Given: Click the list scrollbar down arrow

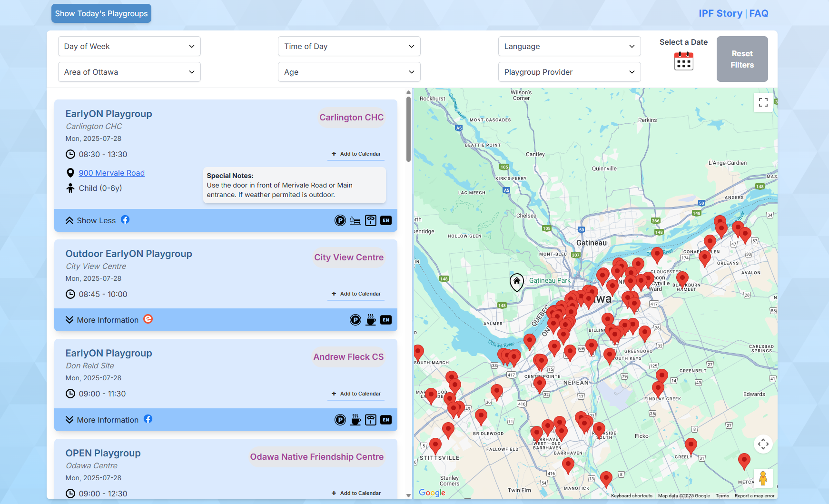Looking at the screenshot, I should tap(408, 495).
